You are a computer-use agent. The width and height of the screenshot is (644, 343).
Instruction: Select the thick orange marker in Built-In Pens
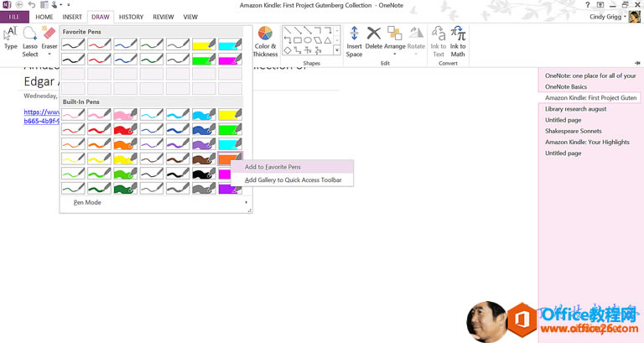[125, 144]
